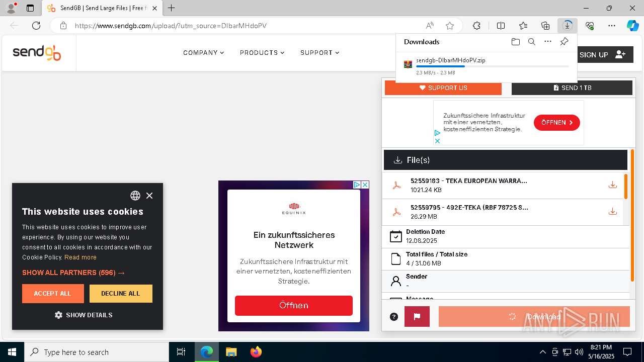Screen dimensions: 644x362
Task: Report the transfer with the flag button
Action: 417,317
